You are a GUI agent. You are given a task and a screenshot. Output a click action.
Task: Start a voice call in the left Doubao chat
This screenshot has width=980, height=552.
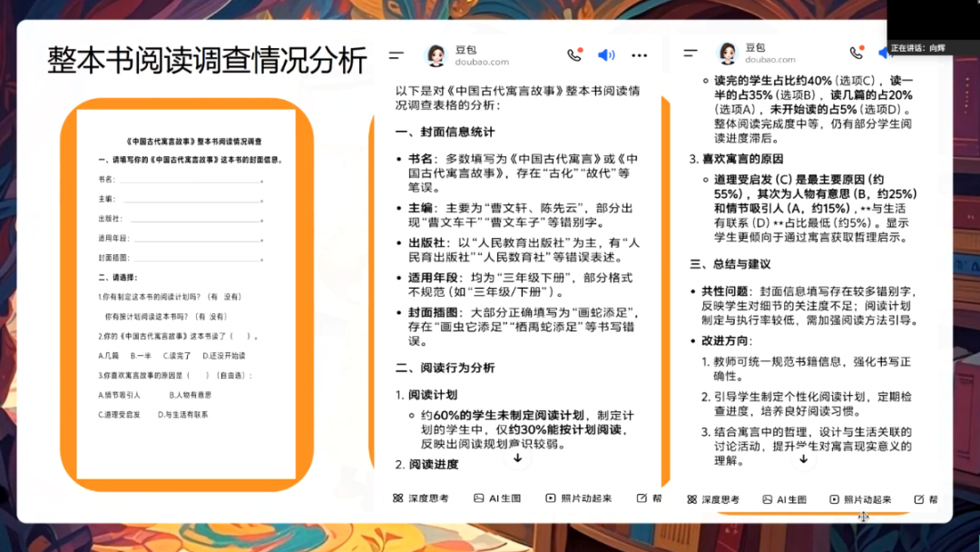click(x=574, y=54)
